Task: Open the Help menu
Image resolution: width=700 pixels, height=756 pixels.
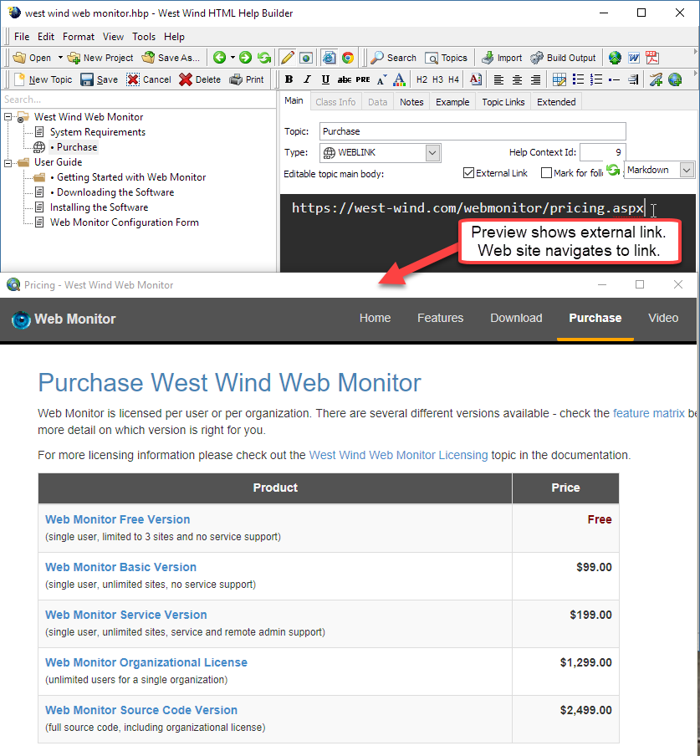Action: [x=174, y=37]
